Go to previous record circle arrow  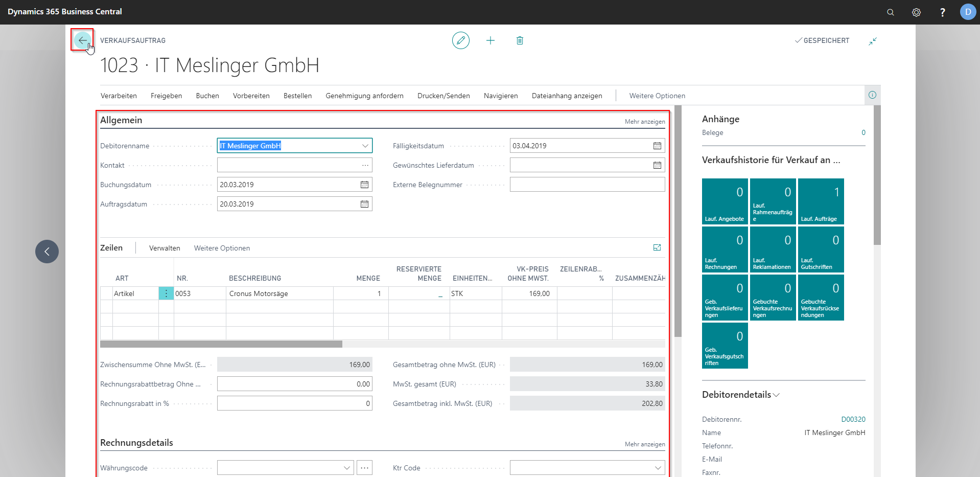pos(47,252)
